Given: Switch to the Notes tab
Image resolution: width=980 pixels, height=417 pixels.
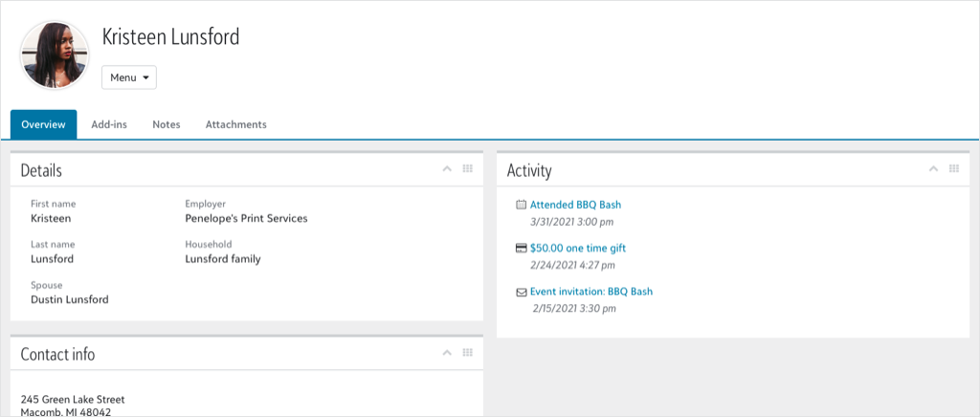Looking at the screenshot, I should 167,124.
